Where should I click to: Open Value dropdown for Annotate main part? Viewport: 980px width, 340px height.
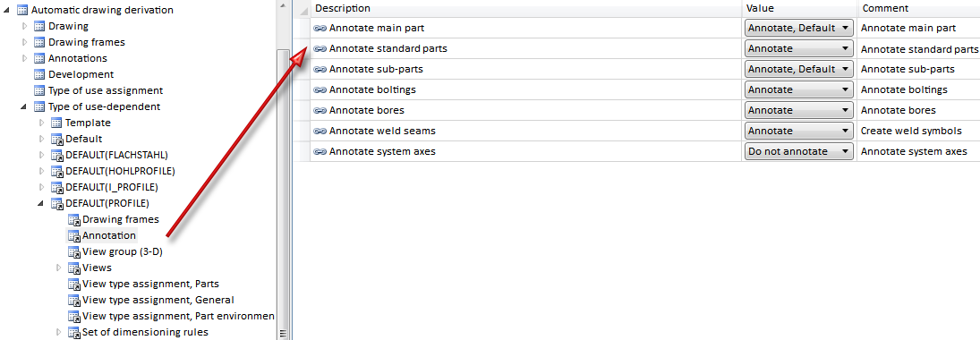pyautogui.click(x=798, y=28)
